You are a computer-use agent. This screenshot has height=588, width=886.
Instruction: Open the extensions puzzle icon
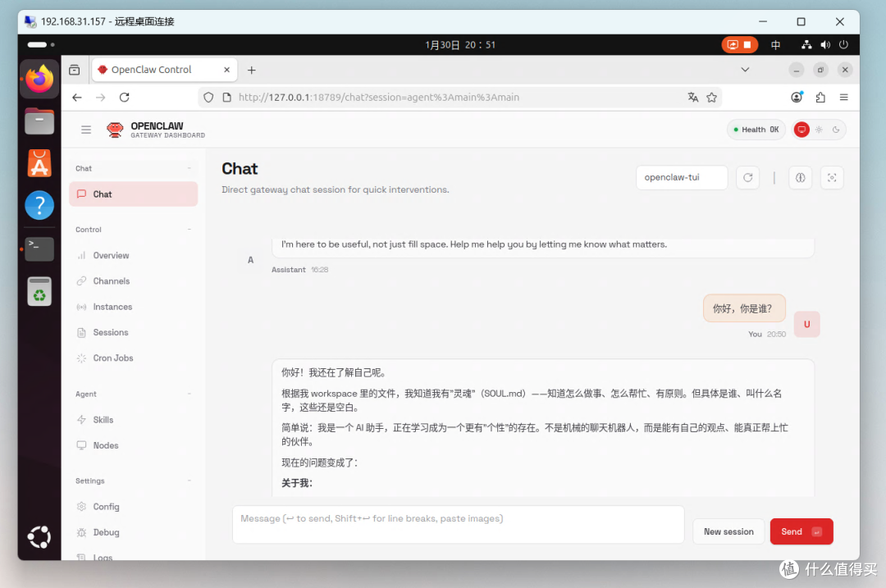click(x=820, y=97)
